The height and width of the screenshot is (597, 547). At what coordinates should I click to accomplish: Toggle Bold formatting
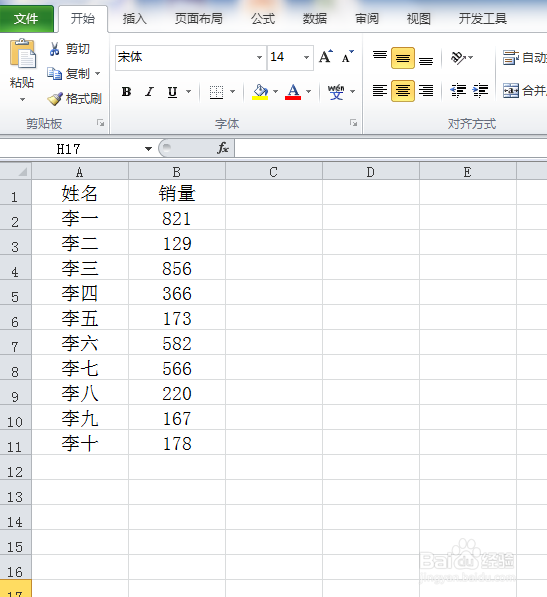point(126,92)
